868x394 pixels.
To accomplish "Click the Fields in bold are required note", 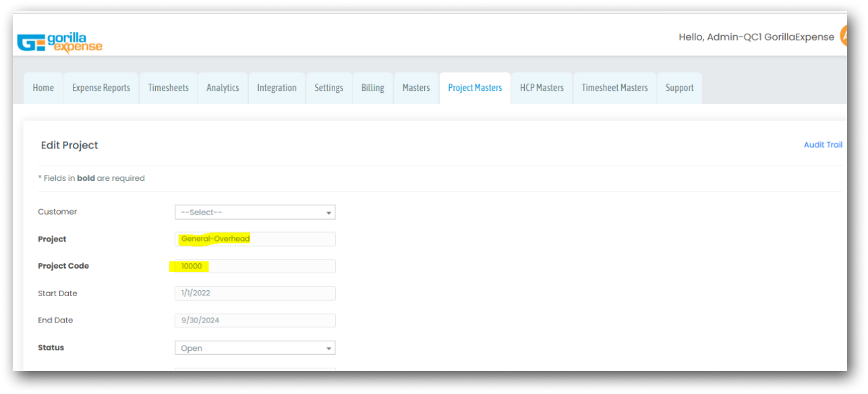I will click(91, 178).
